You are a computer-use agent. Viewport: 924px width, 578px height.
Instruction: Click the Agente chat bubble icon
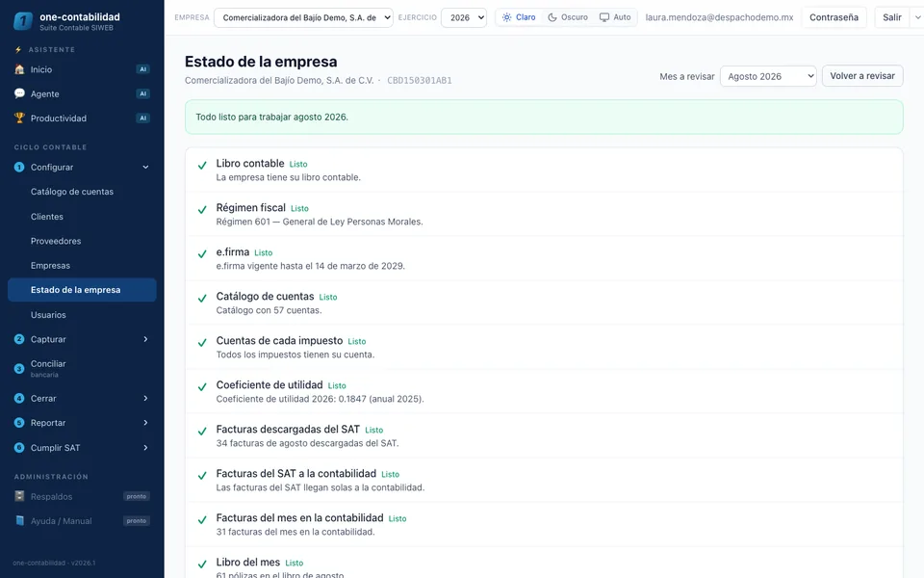19,93
